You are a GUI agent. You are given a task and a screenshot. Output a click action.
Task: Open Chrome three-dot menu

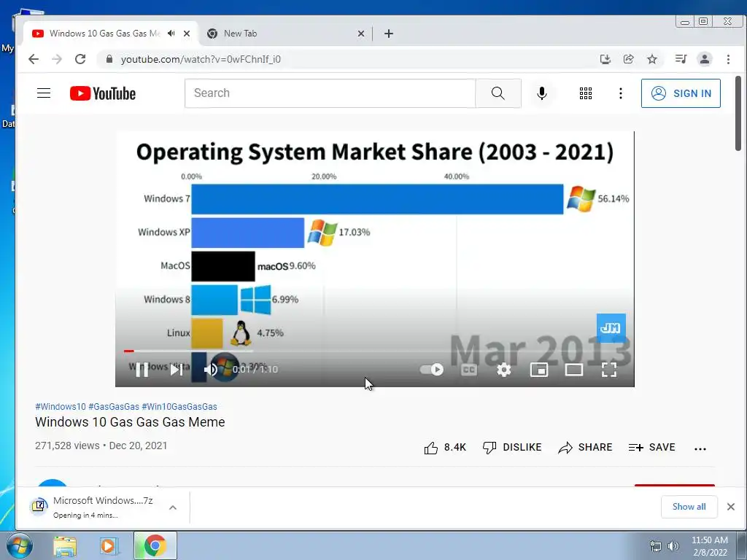(x=729, y=59)
